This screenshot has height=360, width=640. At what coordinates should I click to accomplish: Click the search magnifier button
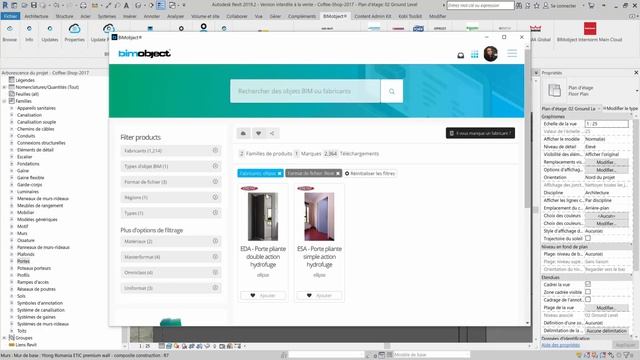(x=391, y=91)
